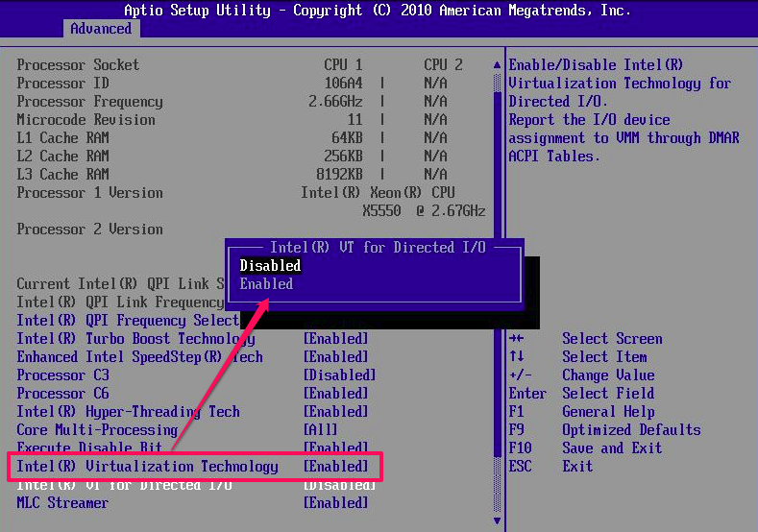Image resolution: width=758 pixels, height=532 pixels.
Task: Change MLC Streamer [Enabled] value
Action: (336, 503)
